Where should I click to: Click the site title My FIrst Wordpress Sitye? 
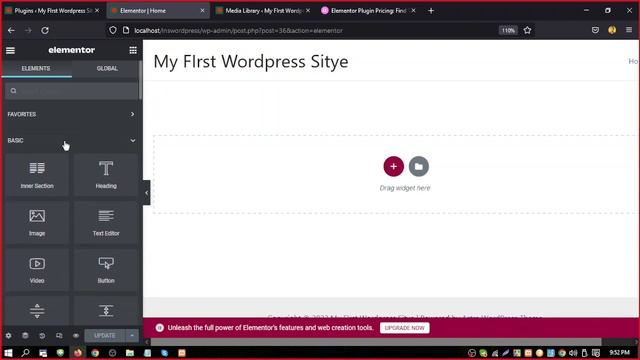251,62
